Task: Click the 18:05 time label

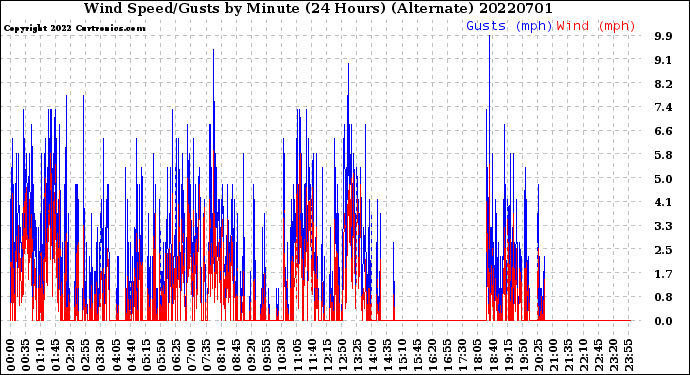Action: [477, 355]
